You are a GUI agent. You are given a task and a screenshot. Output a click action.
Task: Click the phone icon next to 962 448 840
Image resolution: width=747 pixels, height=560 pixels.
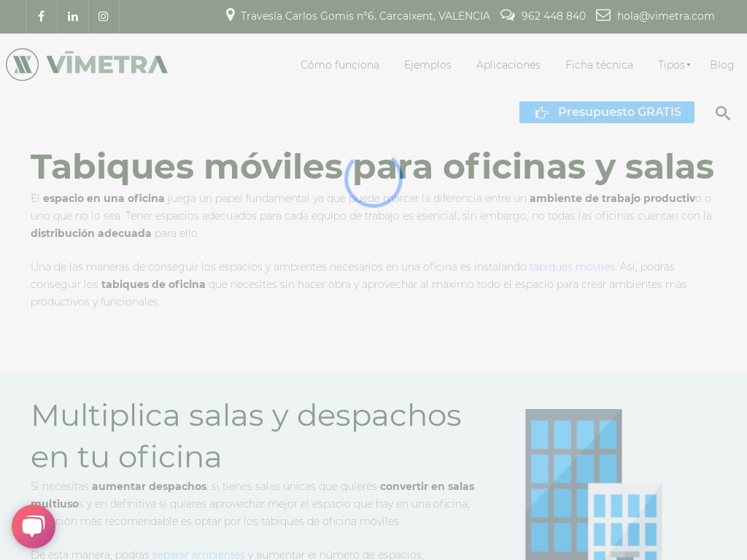507,15
